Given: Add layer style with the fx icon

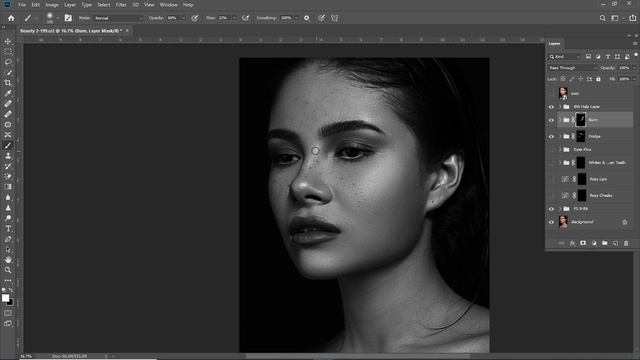Looking at the screenshot, I should pyautogui.click(x=572, y=243).
